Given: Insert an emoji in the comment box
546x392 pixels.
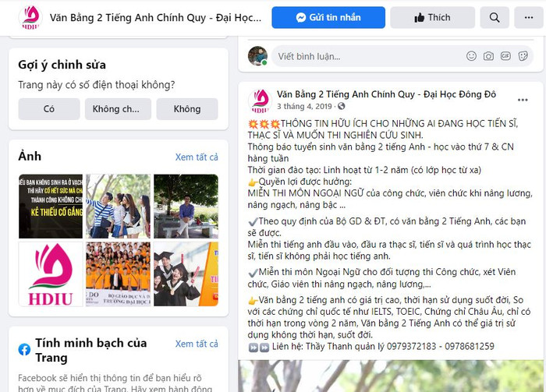Looking at the screenshot, I should point(471,56).
